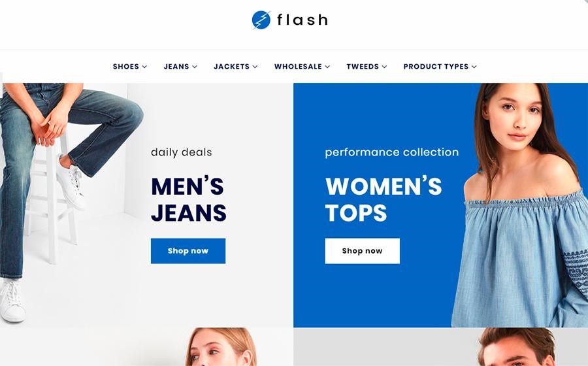Expand the chevron next to Shoes

point(144,67)
